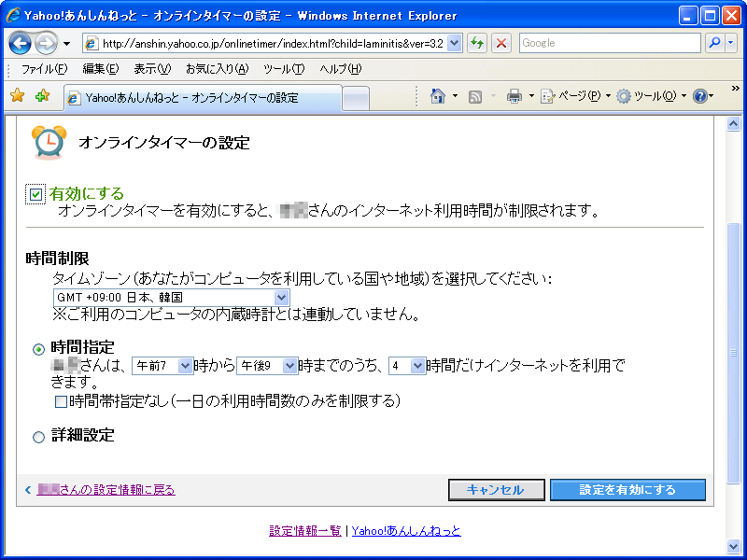This screenshot has width=747, height=560.
Task: Open the address bar URL dropdown
Action: (455, 43)
